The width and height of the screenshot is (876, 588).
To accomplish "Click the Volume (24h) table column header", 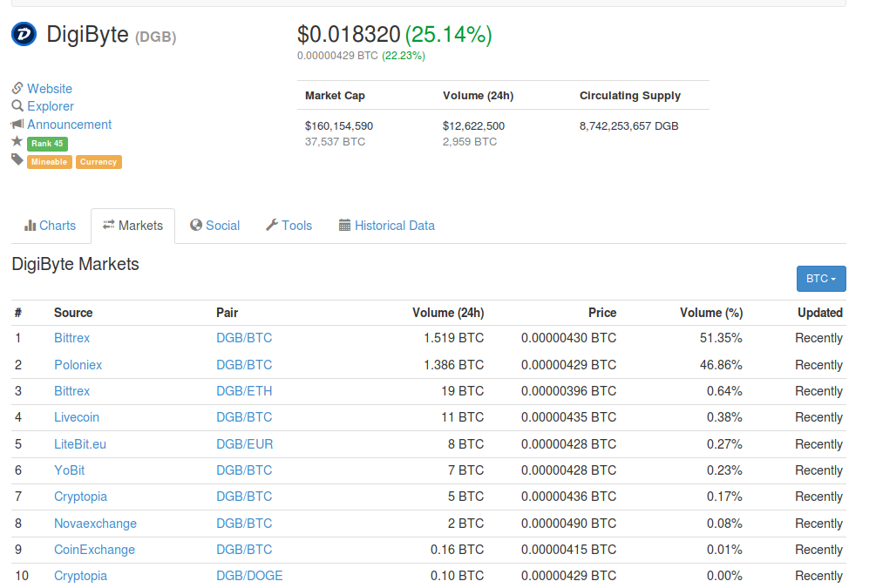I will point(448,313).
